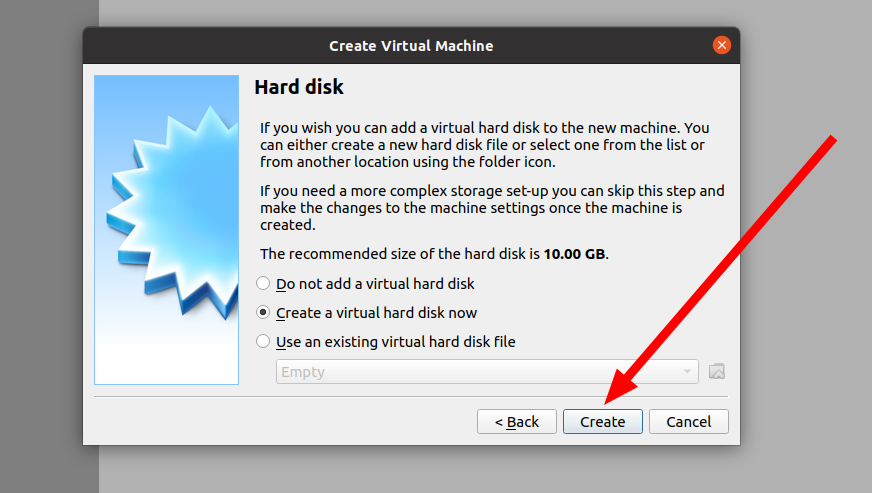Click the paragraph about adding a virtual hard disk
872x493 pixels.
(x=484, y=145)
